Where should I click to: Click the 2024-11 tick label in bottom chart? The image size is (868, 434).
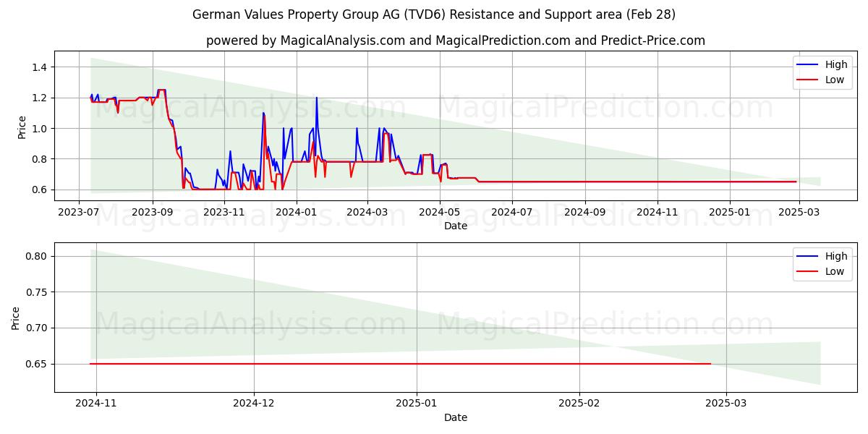point(95,404)
